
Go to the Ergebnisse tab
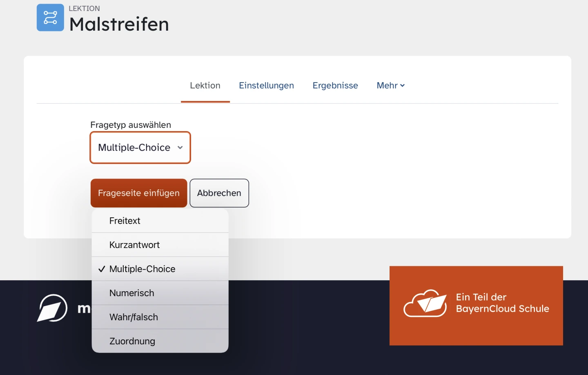tap(335, 85)
